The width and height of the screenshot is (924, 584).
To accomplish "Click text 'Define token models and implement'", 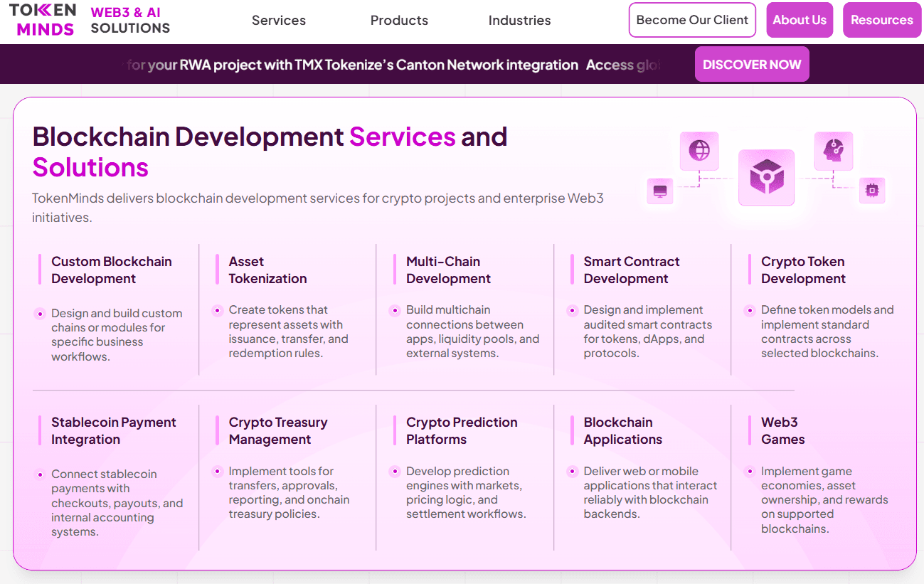I will (827, 331).
